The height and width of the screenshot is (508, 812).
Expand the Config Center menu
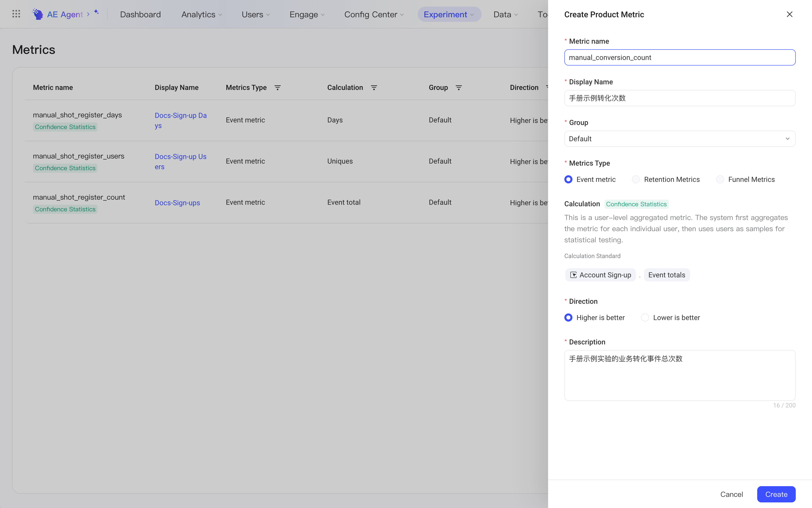pyautogui.click(x=374, y=14)
